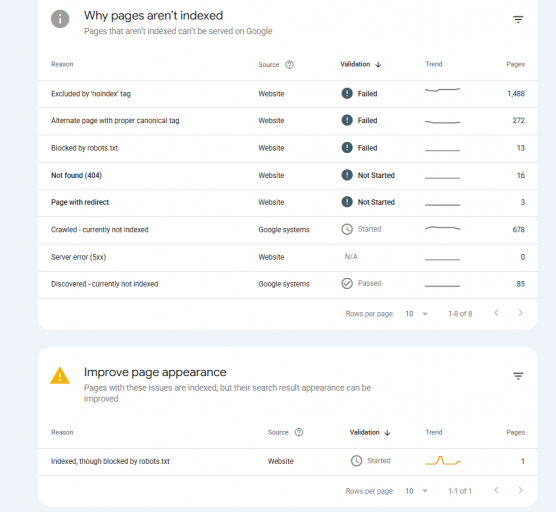Screen dimensions: 556x512
Task: Click Failed icon for Blocked by robots.txt
Action: point(347,148)
